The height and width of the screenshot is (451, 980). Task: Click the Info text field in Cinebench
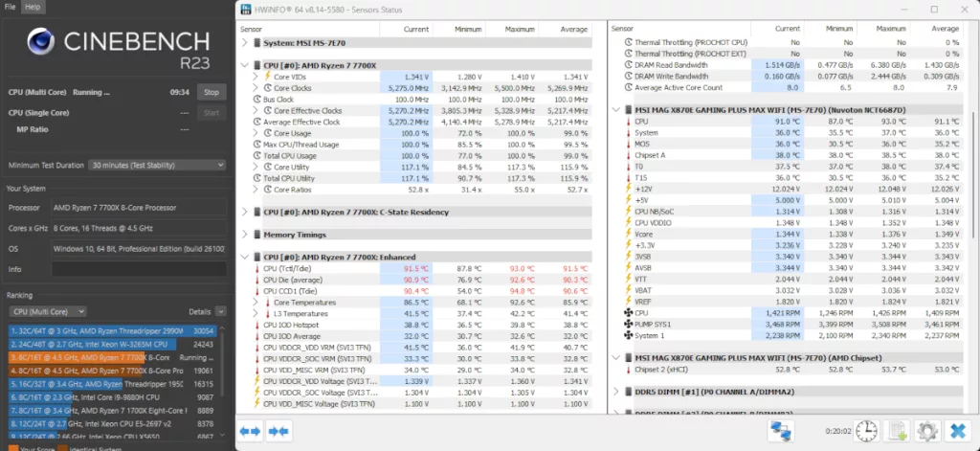[x=139, y=269]
